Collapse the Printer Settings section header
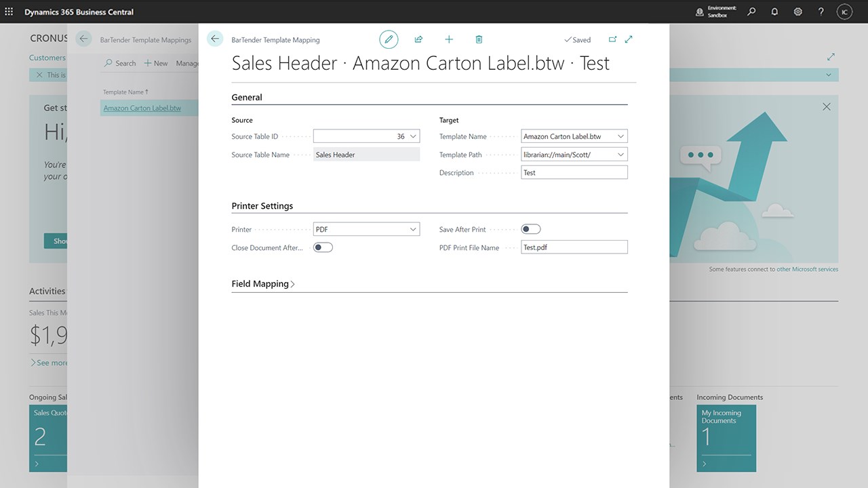This screenshot has height=488, width=868. point(262,206)
